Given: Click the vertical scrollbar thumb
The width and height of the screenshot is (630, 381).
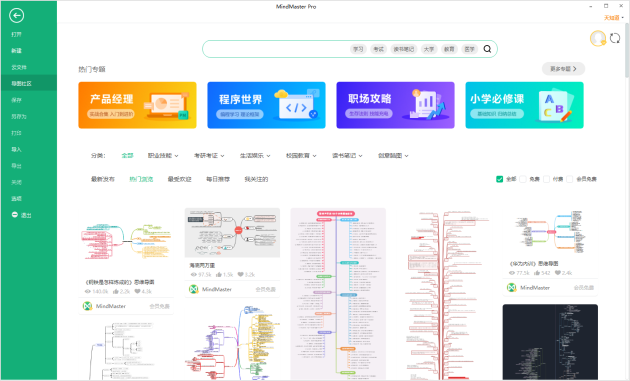Looking at the screenshot, I should coord(627,50).
